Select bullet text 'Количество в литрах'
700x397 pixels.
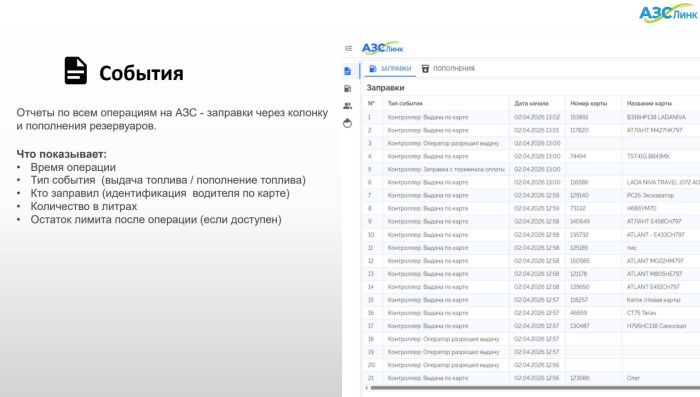click(83, 207)
